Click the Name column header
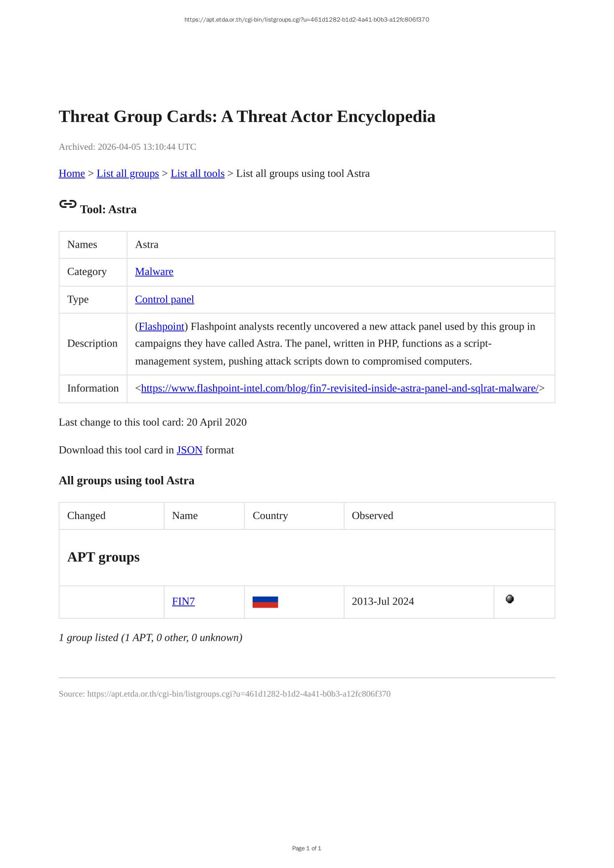Screen dimensions: 614x868 pos(185,516)
